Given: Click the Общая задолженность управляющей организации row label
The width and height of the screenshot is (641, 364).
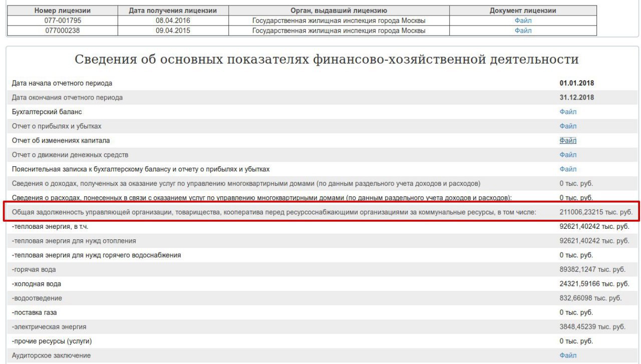Looking at the screenshot, I should [274, 212].
